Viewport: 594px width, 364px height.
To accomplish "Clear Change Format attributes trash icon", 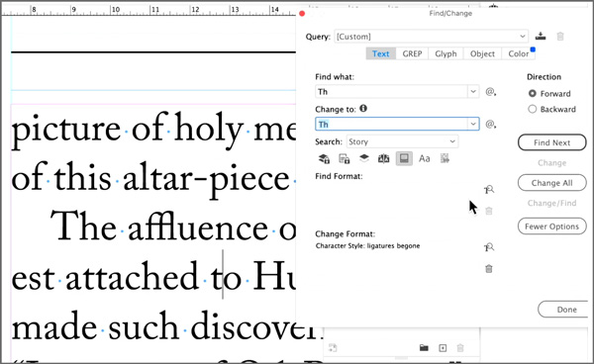I will pyautogui.click(x=489, y=269).
